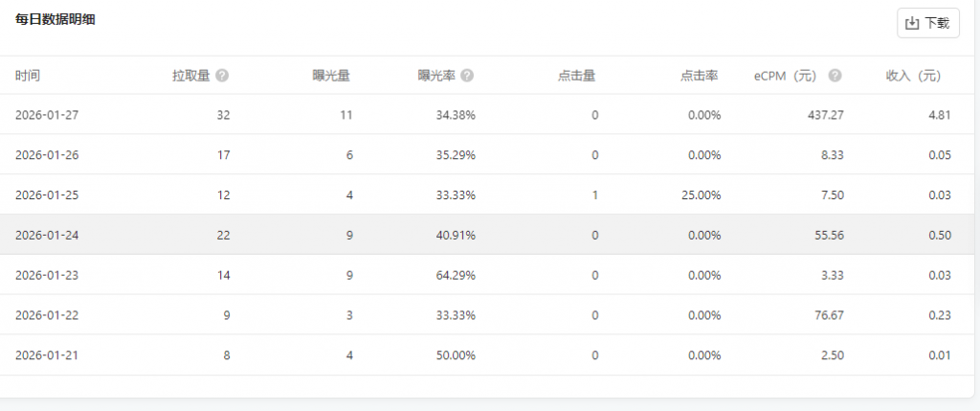Select the 2026-01-25 date entry
980x411 pixels.
click(46, 195)
